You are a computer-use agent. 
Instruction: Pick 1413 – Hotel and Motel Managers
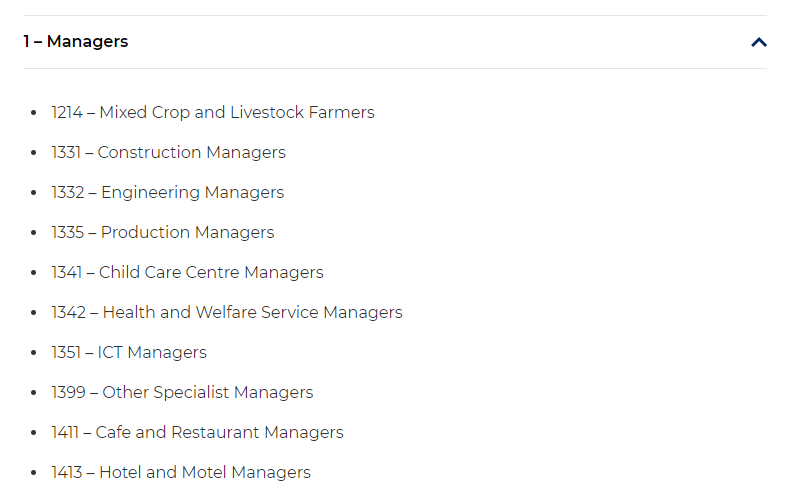click(181, 472)
